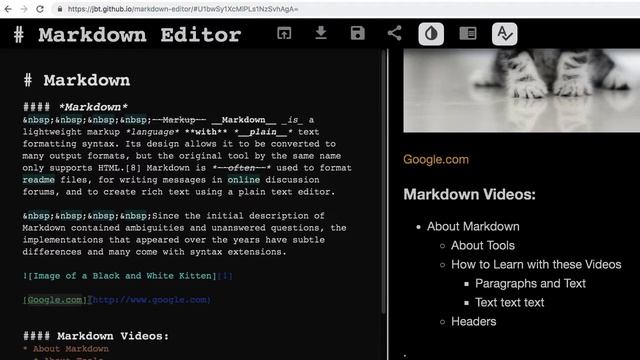The height and width of the screenshot is (360, 640).
Task: Reload the page with refresh icon
Action: coord(40,9)
